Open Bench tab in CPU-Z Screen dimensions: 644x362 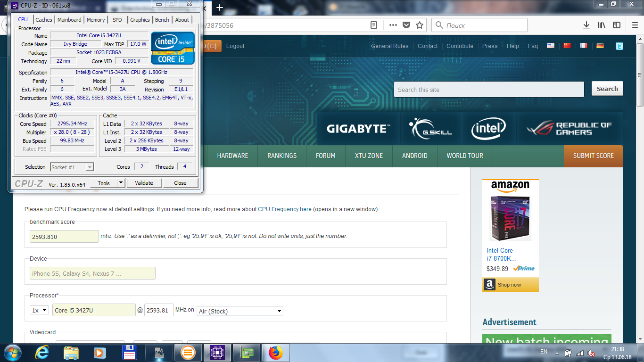pyautogui.click(x=162, y=20)
